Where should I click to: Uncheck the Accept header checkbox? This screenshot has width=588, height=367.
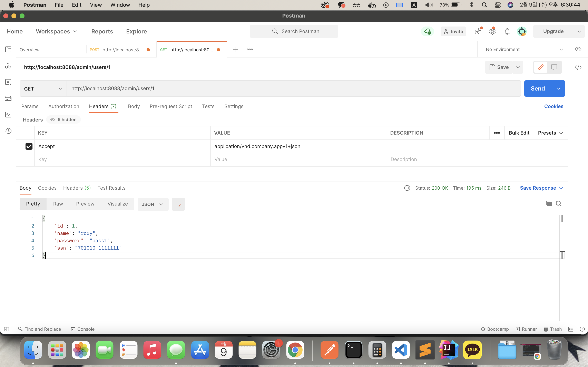[29, 146]
